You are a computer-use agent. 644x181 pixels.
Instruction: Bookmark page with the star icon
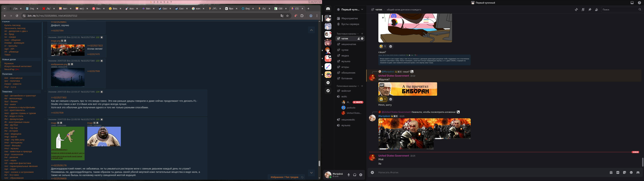[287, 16]
